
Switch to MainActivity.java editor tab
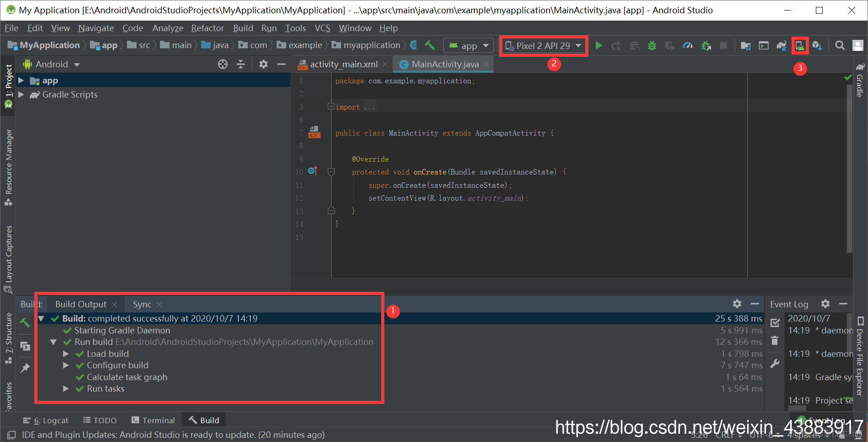click(x=445, y=64)
